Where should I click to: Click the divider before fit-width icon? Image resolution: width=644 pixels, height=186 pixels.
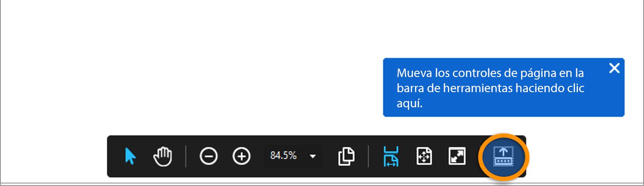pyautogui.click(x=368, y=157)
